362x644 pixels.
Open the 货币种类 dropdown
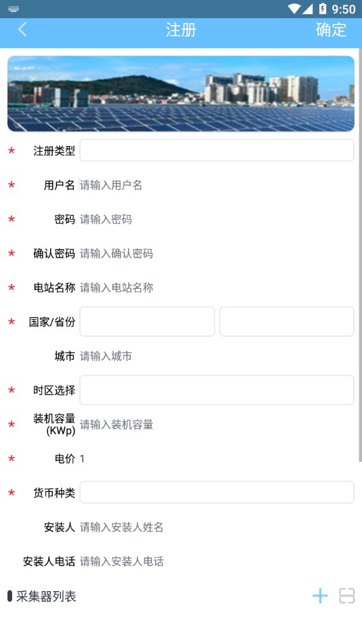click(x=216, y=492)
